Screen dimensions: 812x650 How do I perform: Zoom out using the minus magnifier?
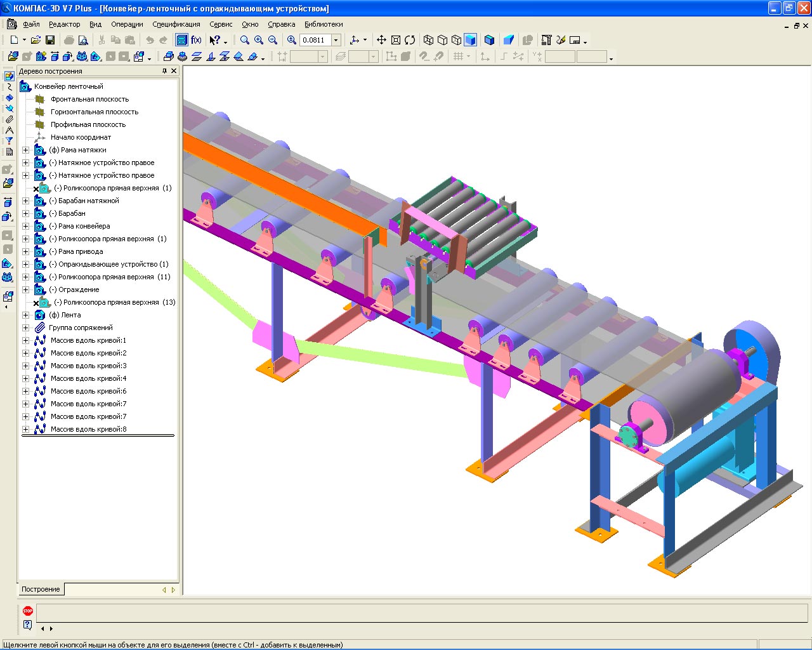tap(273, 40)
